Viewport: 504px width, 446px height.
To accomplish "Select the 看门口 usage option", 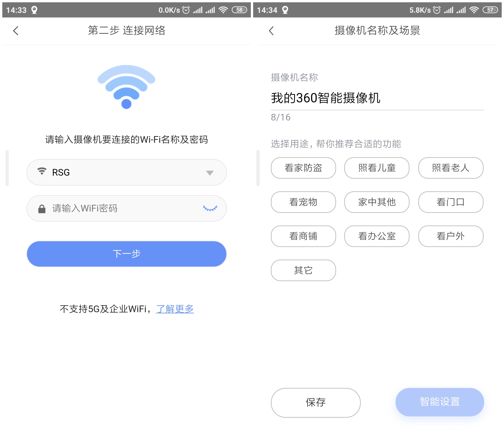I will [451, 202].
